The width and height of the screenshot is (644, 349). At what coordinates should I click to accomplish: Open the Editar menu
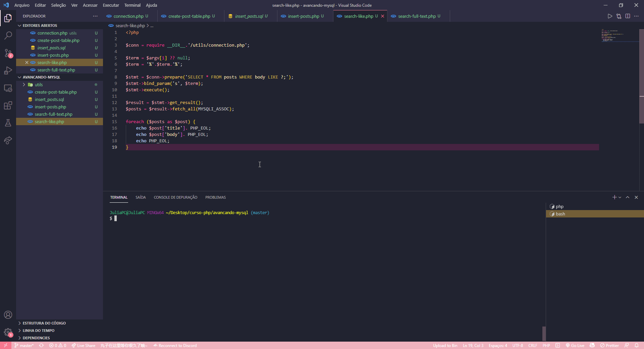[40, 5]
